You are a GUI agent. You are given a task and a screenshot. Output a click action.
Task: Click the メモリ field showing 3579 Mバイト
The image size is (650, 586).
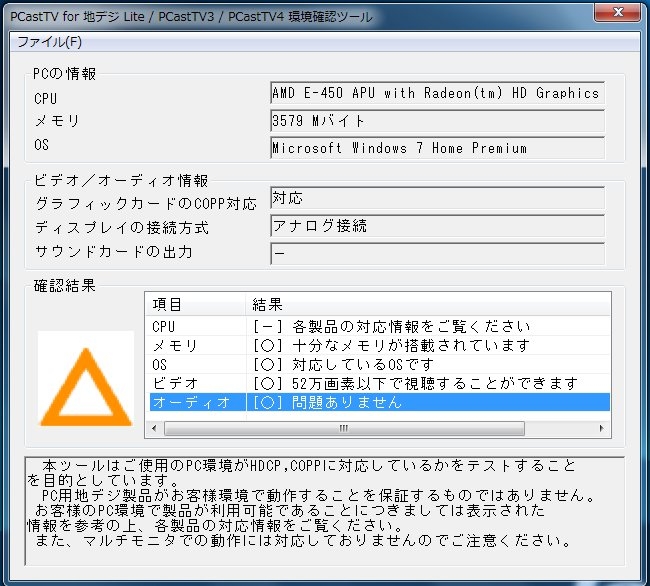pos(437,121)
